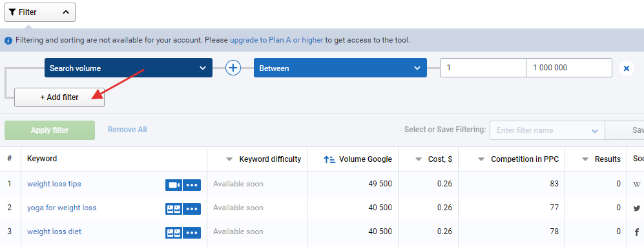Image resolution: width=644 pixels, height=247 pixels.
Task: Open the Search volume filter dropdown
Action: pyautogui.click(x=128, y=68)
